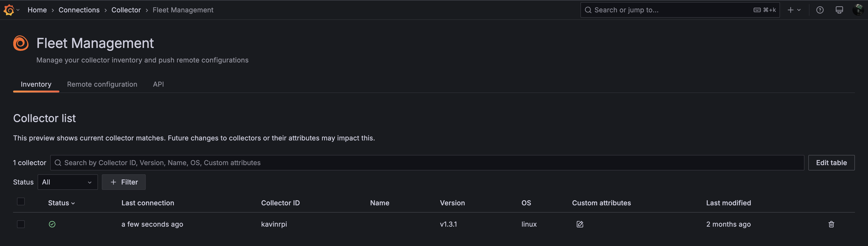Click the news monitor icon
The height and width of the screenshot is (246, 868).
click(x=839, y=10)
